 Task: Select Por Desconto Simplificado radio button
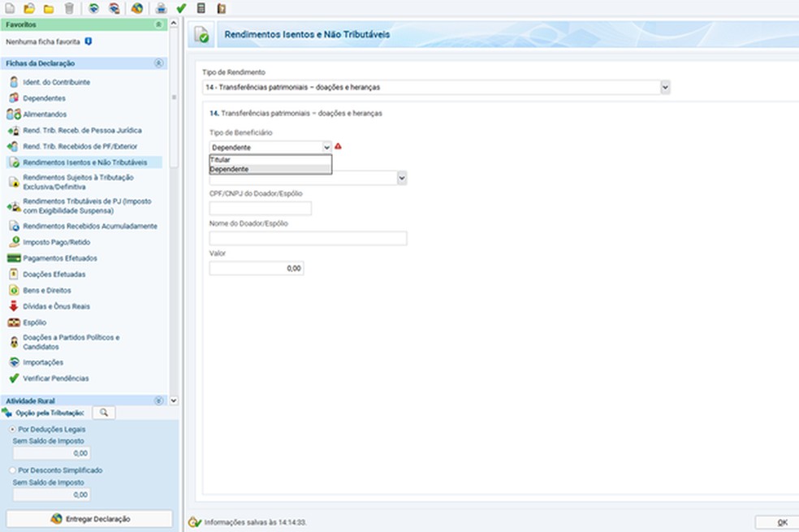[x=12, y=469]
